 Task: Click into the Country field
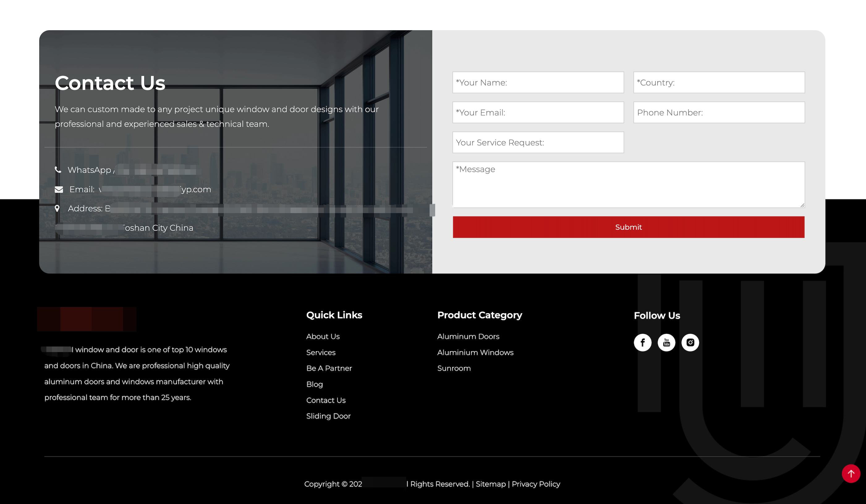[x=719, y=82]
